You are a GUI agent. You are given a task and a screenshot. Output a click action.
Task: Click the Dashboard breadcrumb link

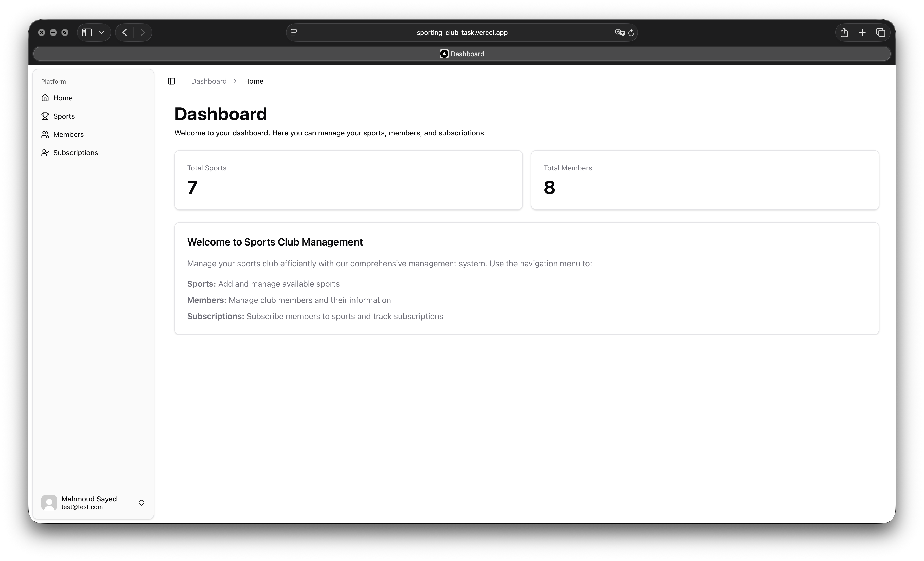tap(209, 81)
